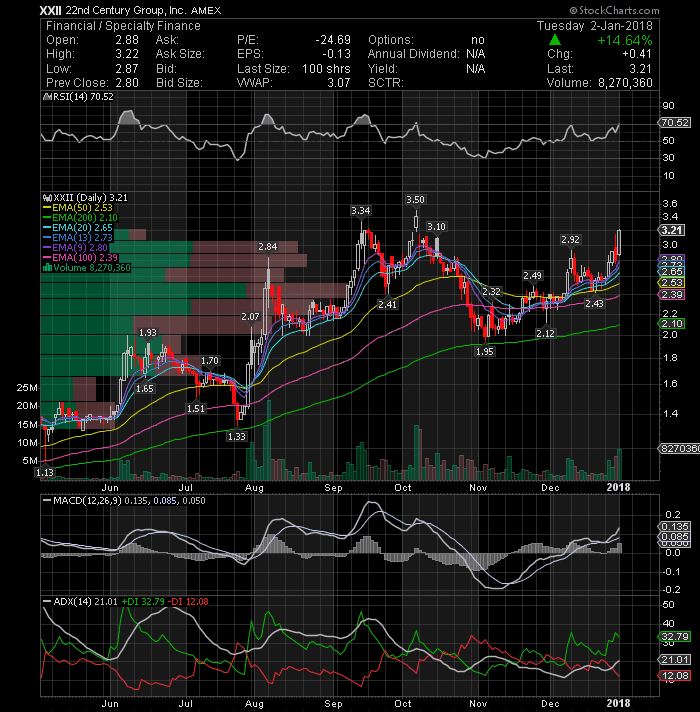Click the 1.93 June high label
Viewport: 700px width, 712px height.
click(148, 333)
